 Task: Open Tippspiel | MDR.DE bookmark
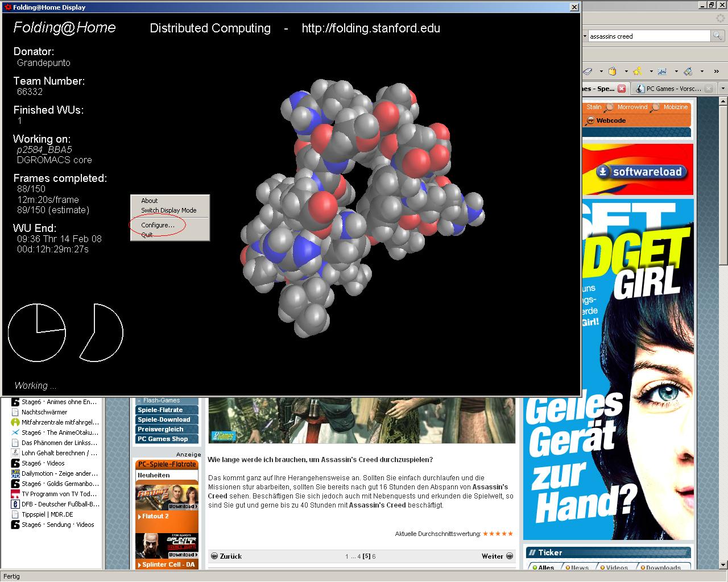(43, 514)
